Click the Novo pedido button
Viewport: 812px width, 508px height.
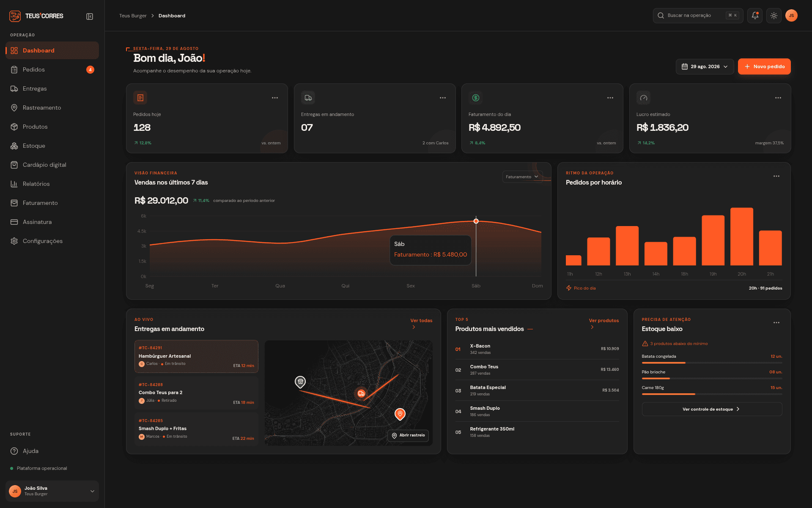click(764, 66)
